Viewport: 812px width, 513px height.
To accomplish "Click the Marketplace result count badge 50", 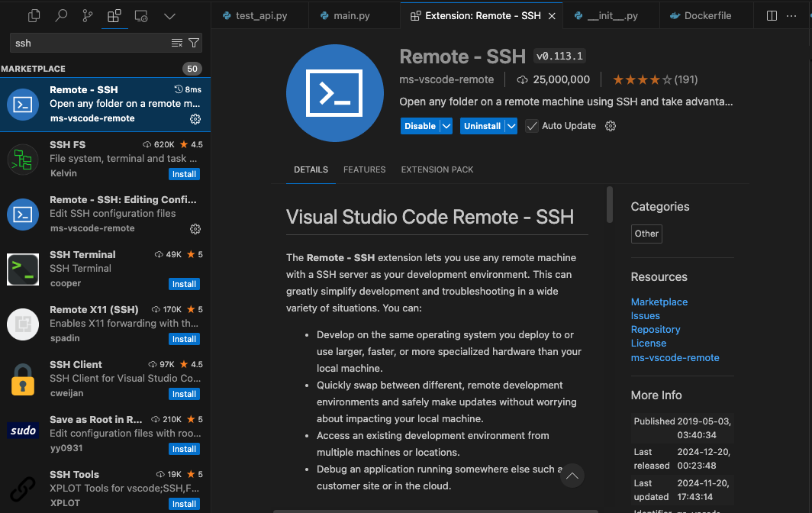I will coord(192,69).
